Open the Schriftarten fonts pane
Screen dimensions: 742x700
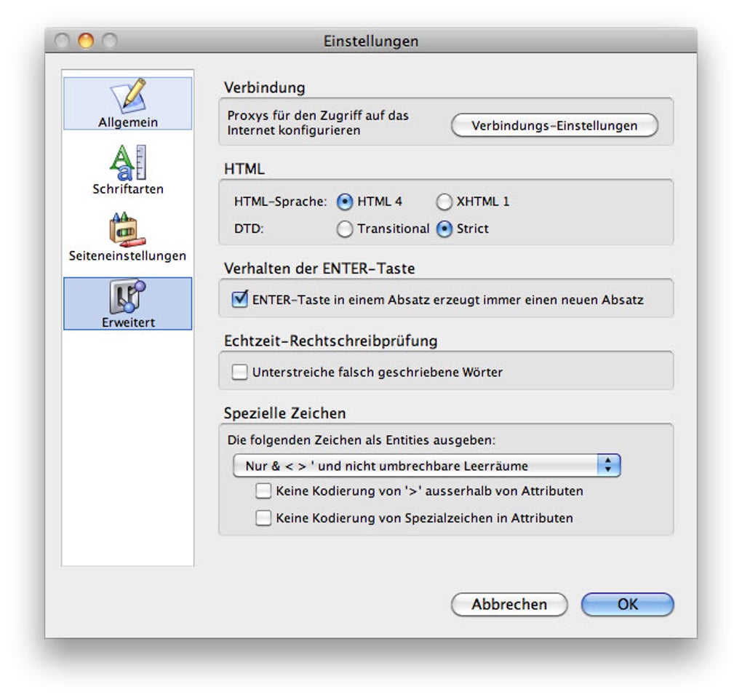(128, 170)
